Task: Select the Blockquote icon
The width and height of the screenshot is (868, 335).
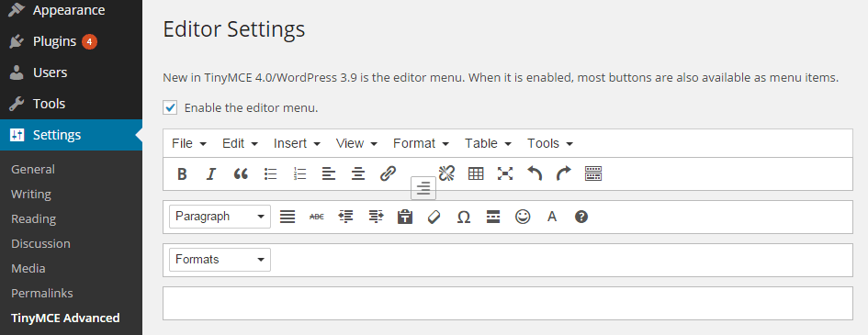Action: coord(241,174)
